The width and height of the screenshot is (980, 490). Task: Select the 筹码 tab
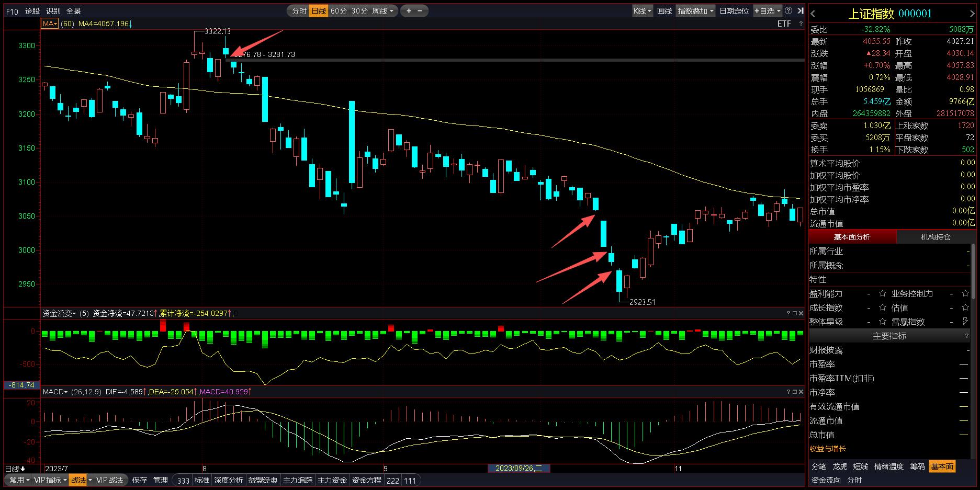pos(917,466)
